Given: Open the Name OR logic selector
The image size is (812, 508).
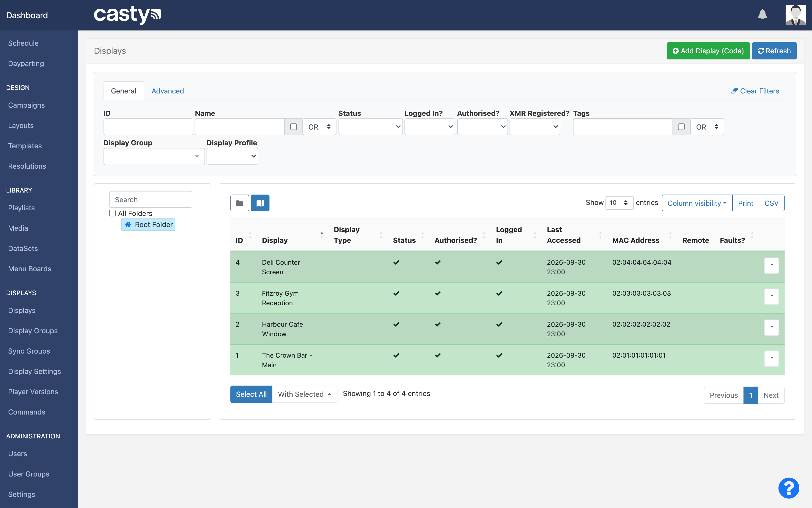Looking at the screenshot, I should pos(319,127).
